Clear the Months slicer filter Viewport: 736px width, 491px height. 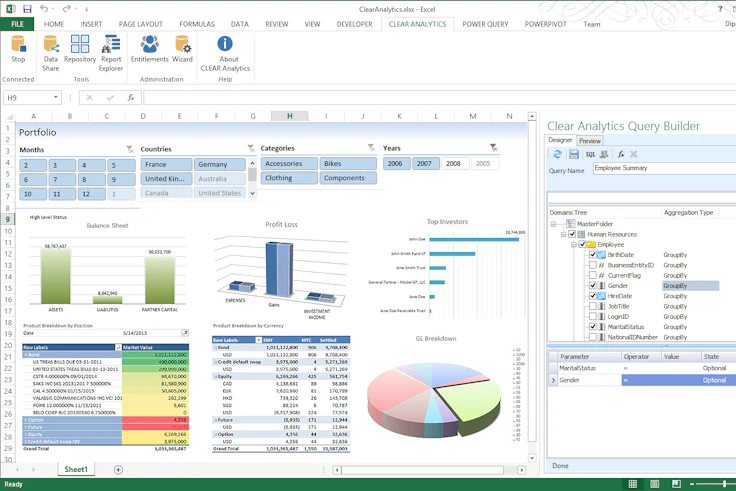(130, 149)
